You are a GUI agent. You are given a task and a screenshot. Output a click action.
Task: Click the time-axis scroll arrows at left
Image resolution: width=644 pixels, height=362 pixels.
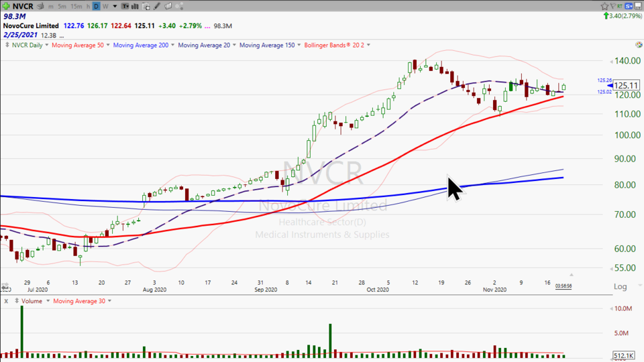click(x=5, y=286)
